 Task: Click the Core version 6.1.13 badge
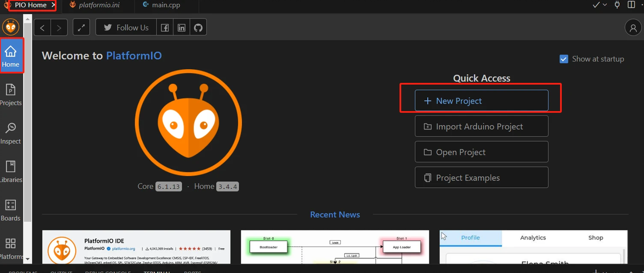[169, 187]
